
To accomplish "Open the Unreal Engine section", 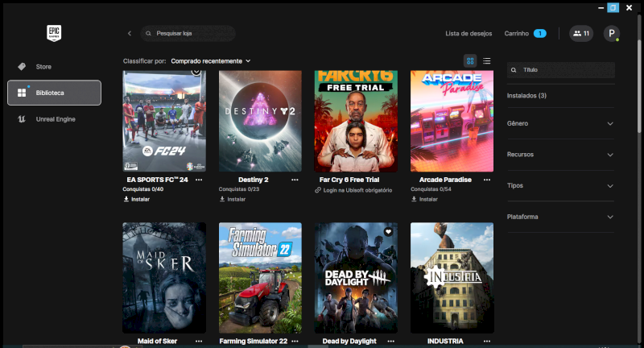I will pos(54,119).
